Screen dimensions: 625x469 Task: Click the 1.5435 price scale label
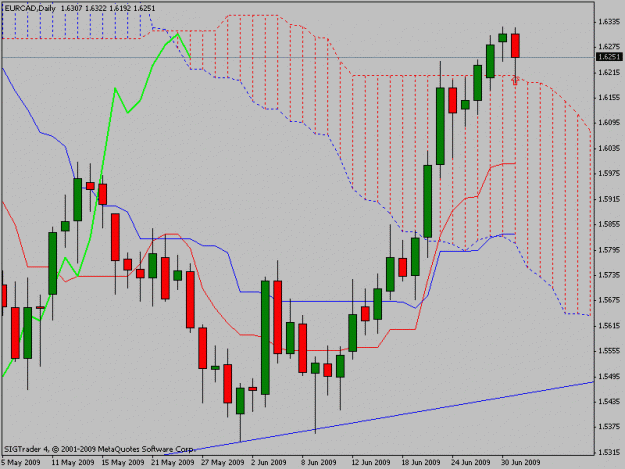coord(609,401)
